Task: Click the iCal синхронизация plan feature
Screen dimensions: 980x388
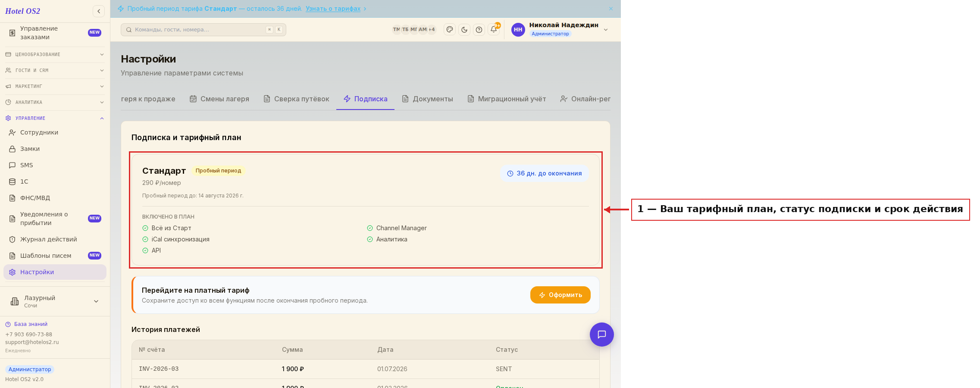Action: (x=176, y=239)
